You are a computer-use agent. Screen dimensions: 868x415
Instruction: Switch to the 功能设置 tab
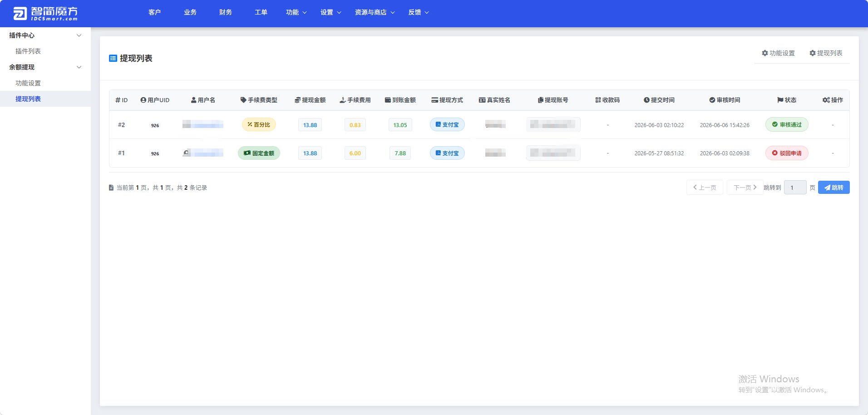(x=778, y=53)
